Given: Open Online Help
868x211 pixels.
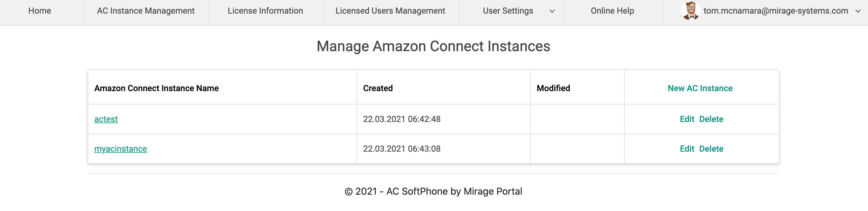Looking at the screenshot, I should point(612,11).
